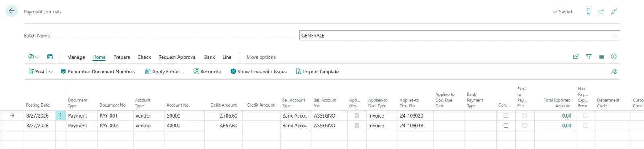Image resolution: width=644 pixels, height=149 pixels.
Task: Expand the Post dropdown arrow
Action: (x=51, y=72)
